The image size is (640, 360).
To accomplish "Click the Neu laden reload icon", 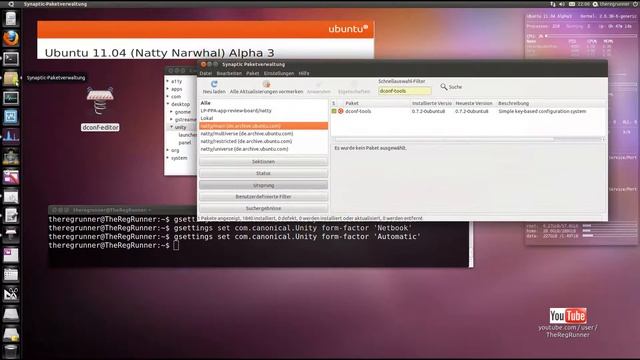I will (x=214, y=84).
